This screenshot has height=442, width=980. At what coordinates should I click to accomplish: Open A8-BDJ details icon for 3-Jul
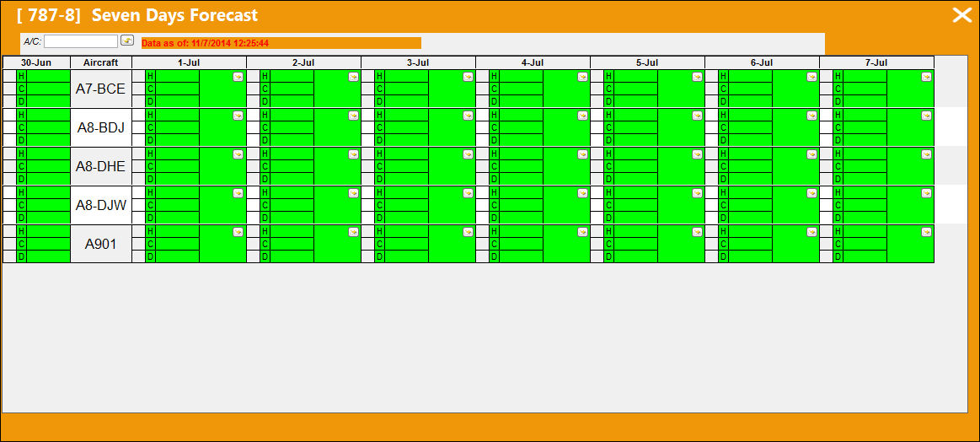pos(469,116)
